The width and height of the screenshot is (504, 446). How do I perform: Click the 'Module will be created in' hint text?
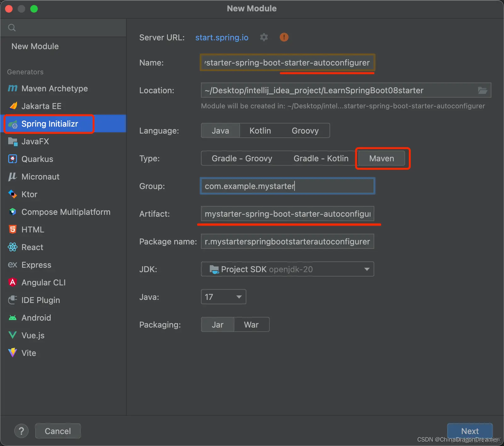pos(343,106)
